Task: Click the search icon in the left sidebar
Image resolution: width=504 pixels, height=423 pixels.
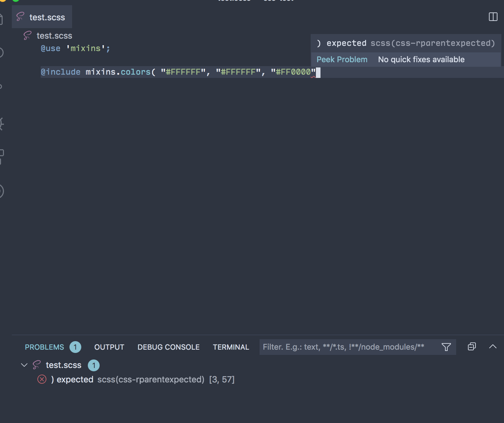Action: (x=1, y=52)
